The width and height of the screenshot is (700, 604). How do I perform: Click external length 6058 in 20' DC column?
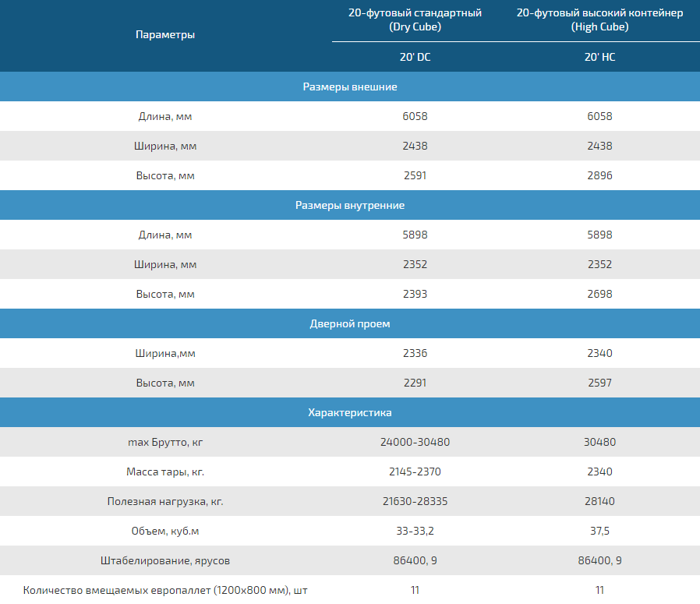[415, 117]
